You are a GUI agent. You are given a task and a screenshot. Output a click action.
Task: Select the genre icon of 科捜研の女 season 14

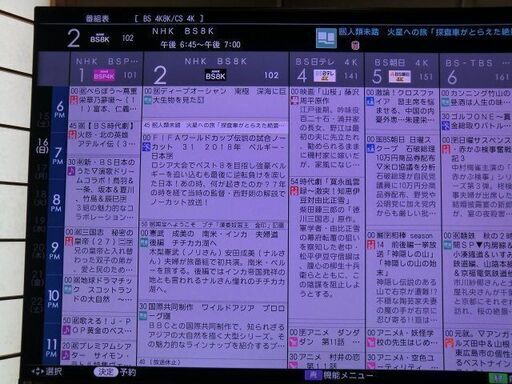tap(371, 244)
